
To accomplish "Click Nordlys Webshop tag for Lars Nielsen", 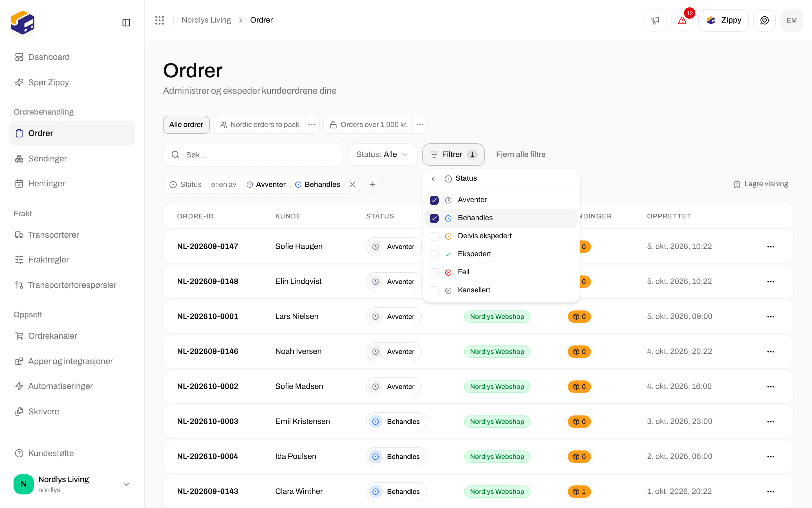I will (x=497, y=316).
